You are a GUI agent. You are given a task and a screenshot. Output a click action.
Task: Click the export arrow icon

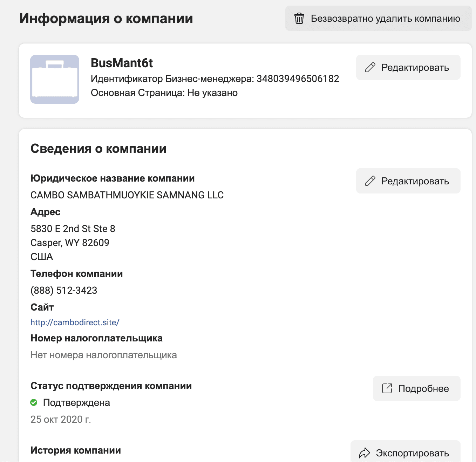point(365,453)
